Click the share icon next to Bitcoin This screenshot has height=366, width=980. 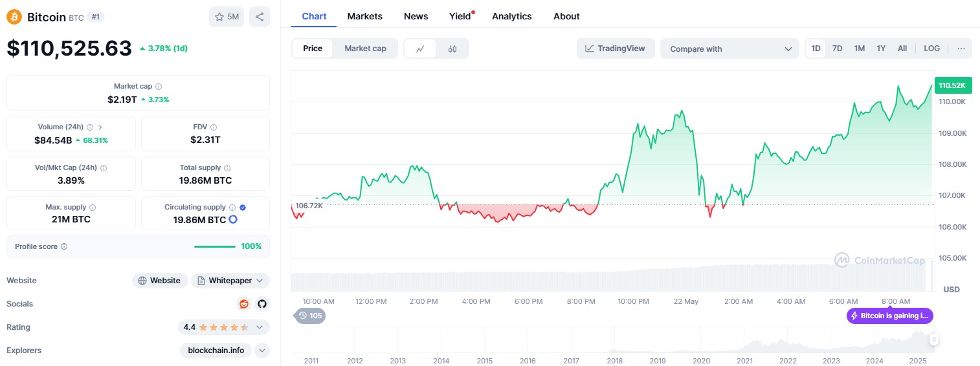[x=260, y=17]
